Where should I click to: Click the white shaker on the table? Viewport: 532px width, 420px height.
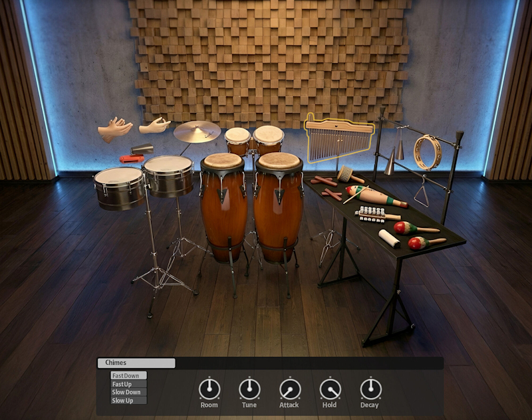389,239
